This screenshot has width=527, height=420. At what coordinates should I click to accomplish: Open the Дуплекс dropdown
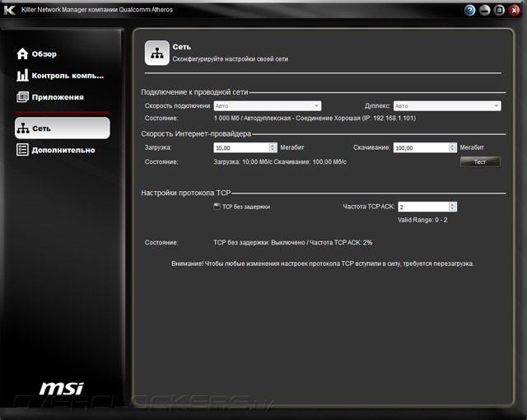point(447,106)
